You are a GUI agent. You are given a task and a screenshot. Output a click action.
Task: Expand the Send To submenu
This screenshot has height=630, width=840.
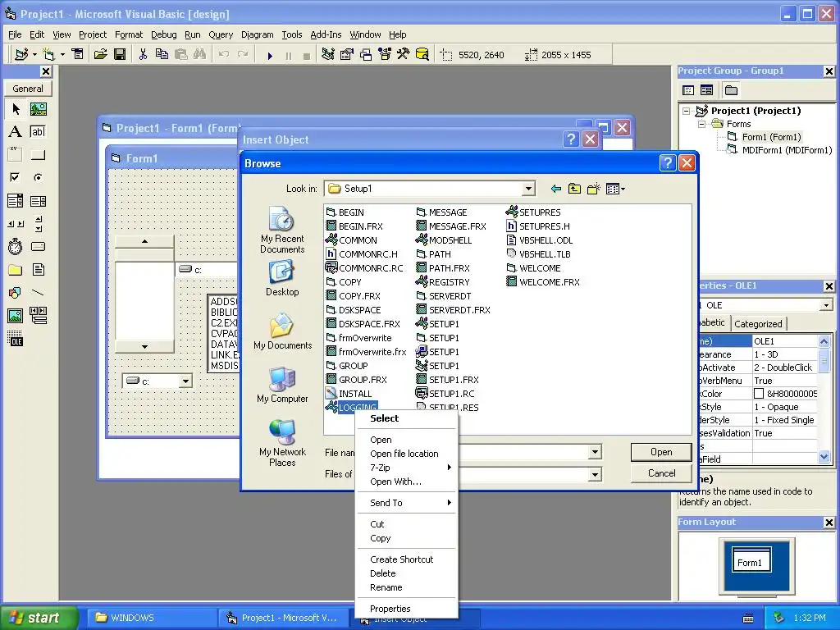[407, 503]
